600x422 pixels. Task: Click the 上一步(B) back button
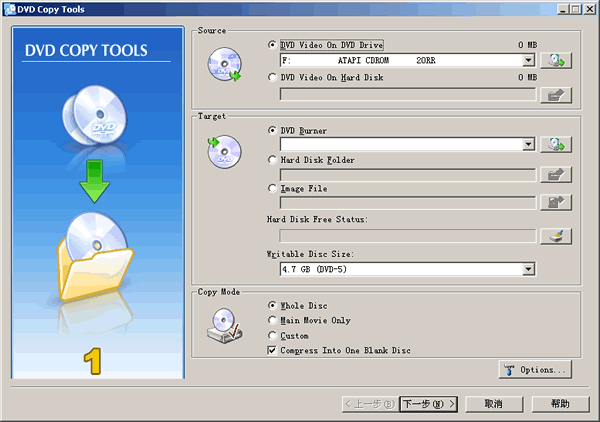click(x=370, y=404)
